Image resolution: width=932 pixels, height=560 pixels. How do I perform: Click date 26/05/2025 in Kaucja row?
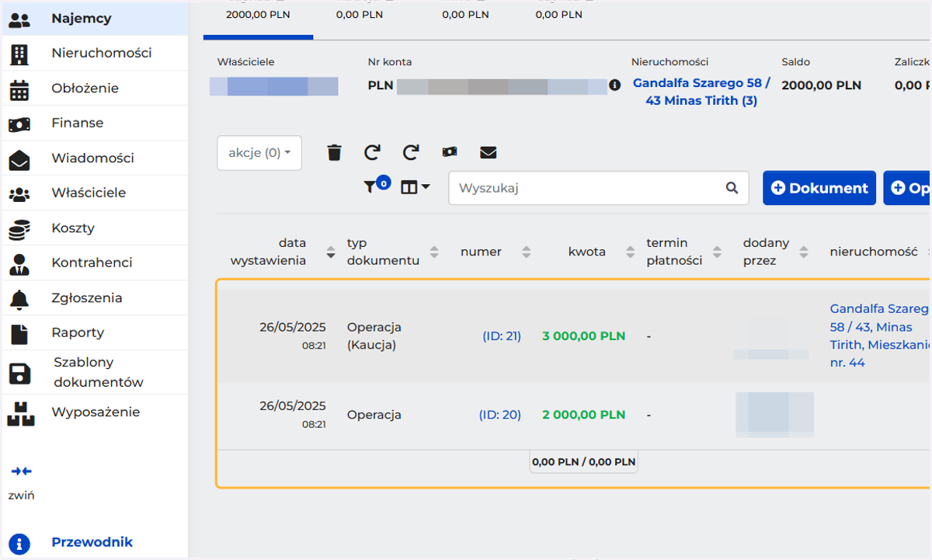(x=293, y=327)
